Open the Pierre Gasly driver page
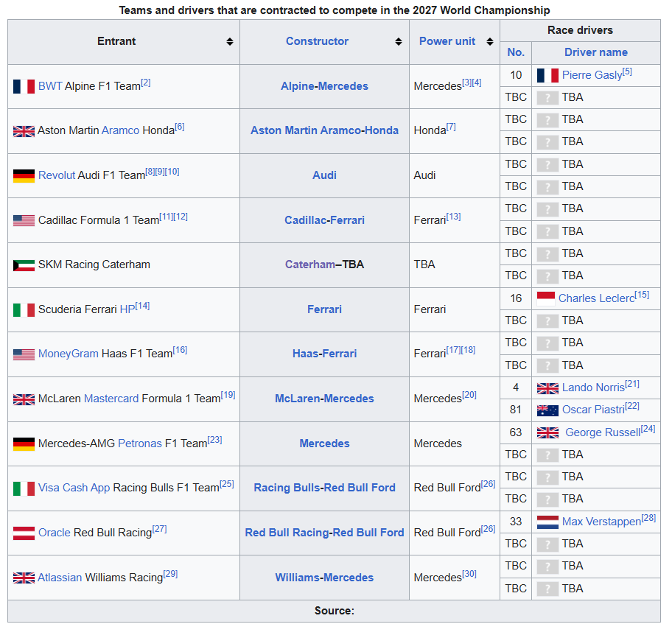Viewport: 672px width, 624px height. tap(592, 75)
